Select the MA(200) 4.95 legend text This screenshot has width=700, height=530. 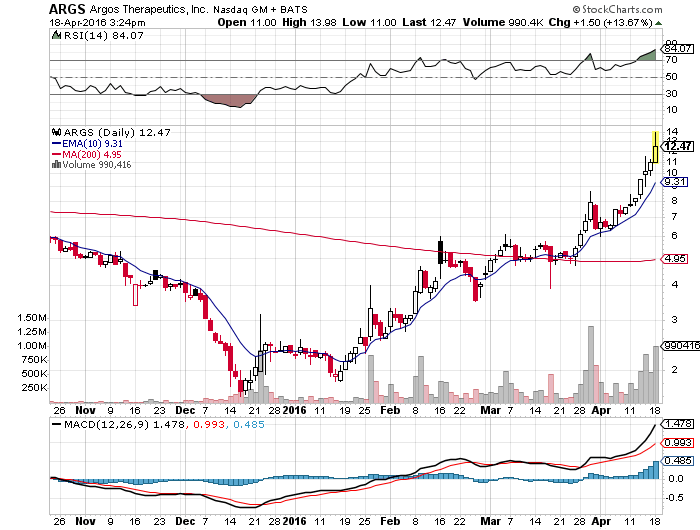pos(92,154)
